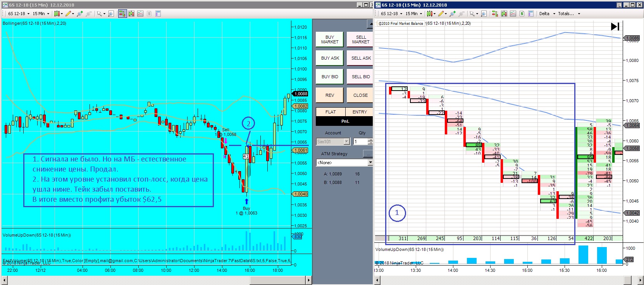
Task: Open chart style candlestick menu in right chart
Action: click(431, 14)
